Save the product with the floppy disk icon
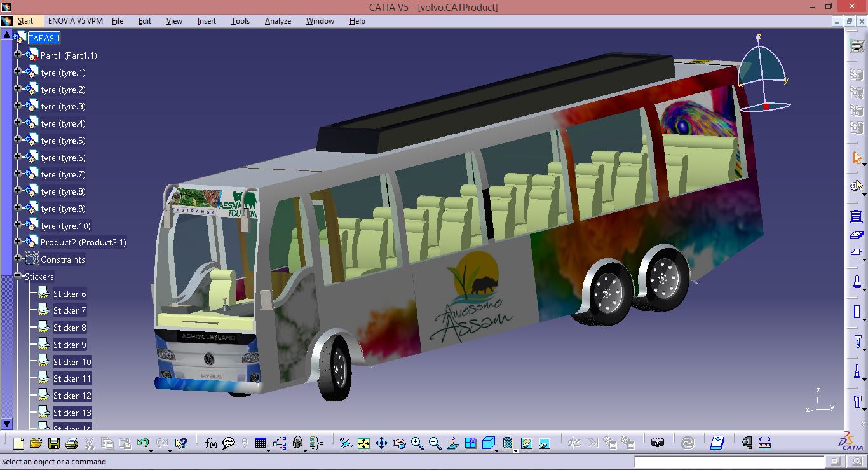Image resolution: width=868 pixels, height=470 pixels. (54, 443)
